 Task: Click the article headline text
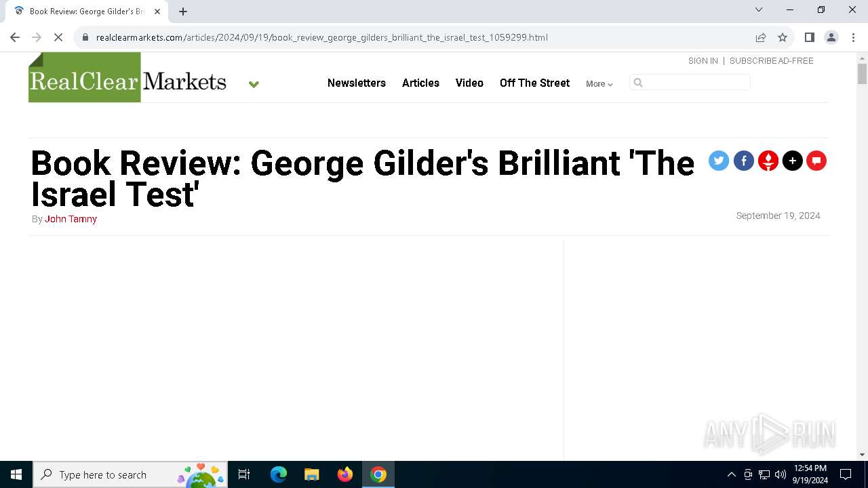tap(363, 179)
